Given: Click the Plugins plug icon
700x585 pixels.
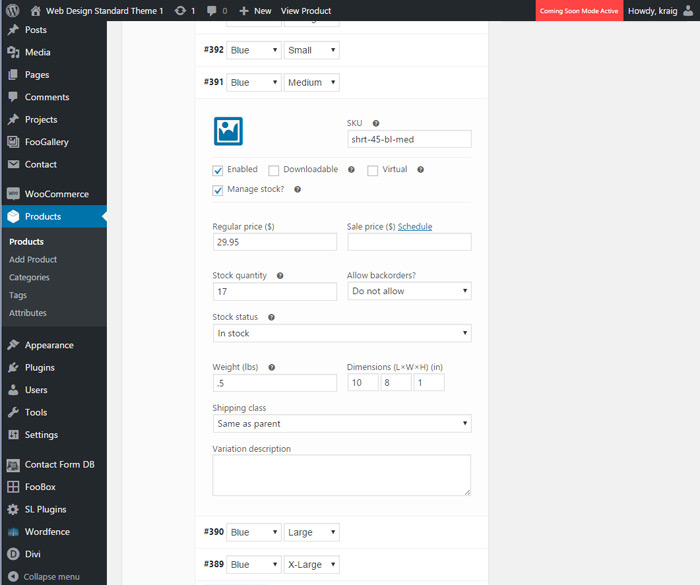Looking at the screenshot, I should click(13, 367).
